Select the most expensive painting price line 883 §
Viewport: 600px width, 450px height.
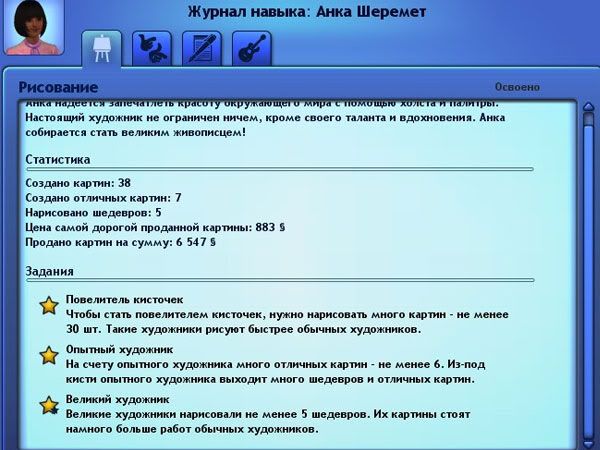pos(155,227)
